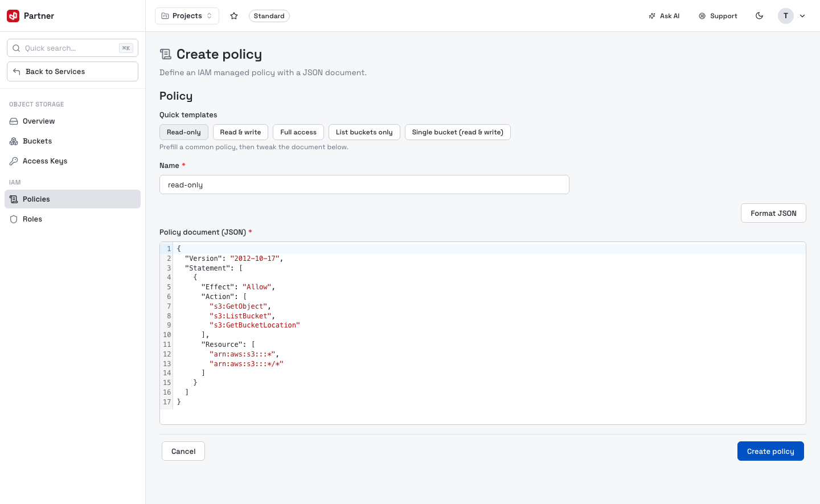Click the "2012-10-17" version value
Screen dimensions: 820x504
(255, 259)
